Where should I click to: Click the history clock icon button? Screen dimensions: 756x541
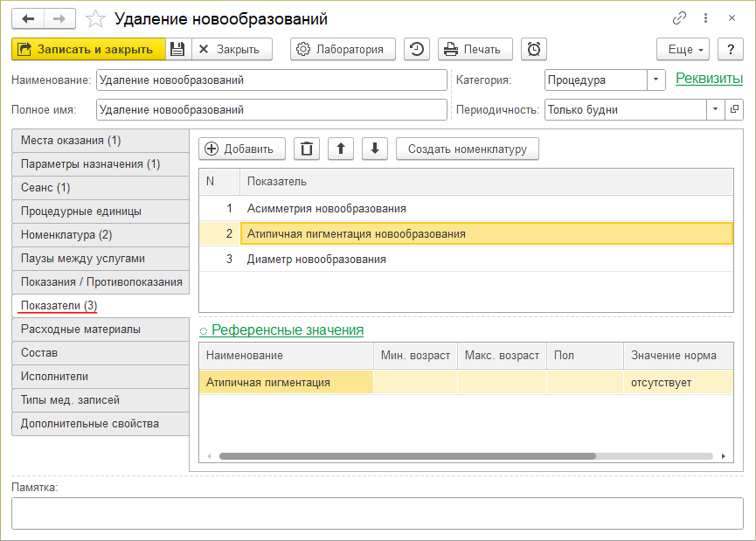[416, 49]
